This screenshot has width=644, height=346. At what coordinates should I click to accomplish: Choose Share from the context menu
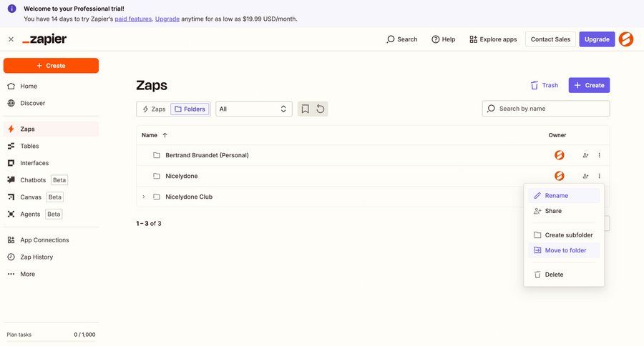click(x=564, y=211)
